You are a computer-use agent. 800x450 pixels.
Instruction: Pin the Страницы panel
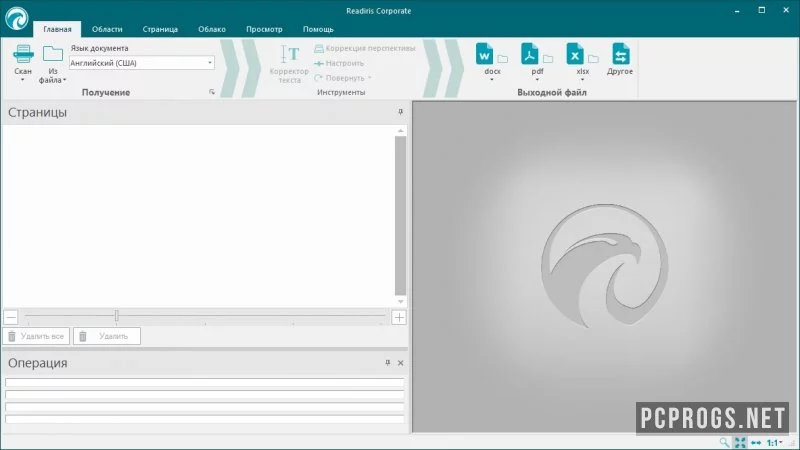coord(401,112)
